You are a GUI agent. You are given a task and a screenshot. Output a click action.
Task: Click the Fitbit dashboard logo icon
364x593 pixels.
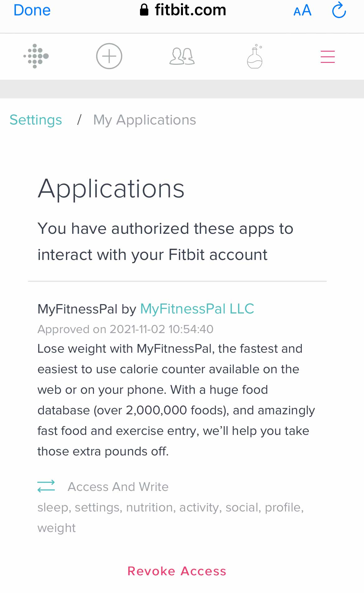pos(35,56)
